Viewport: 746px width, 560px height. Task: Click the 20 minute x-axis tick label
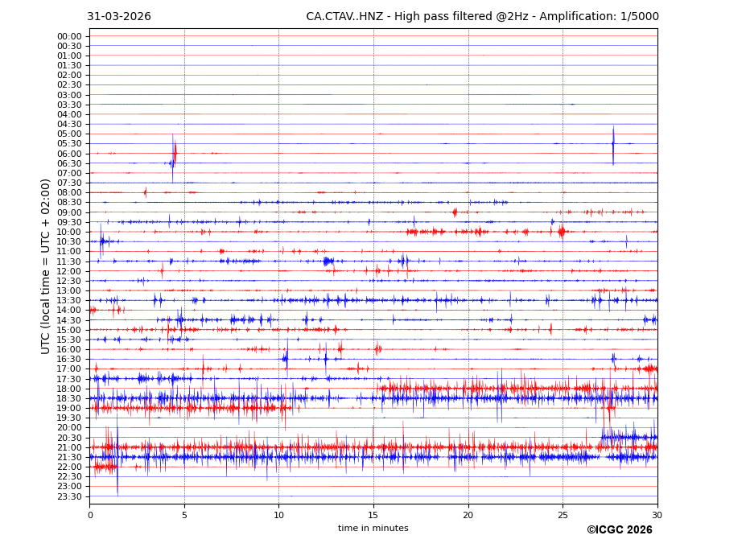click(x=468, y=515)
